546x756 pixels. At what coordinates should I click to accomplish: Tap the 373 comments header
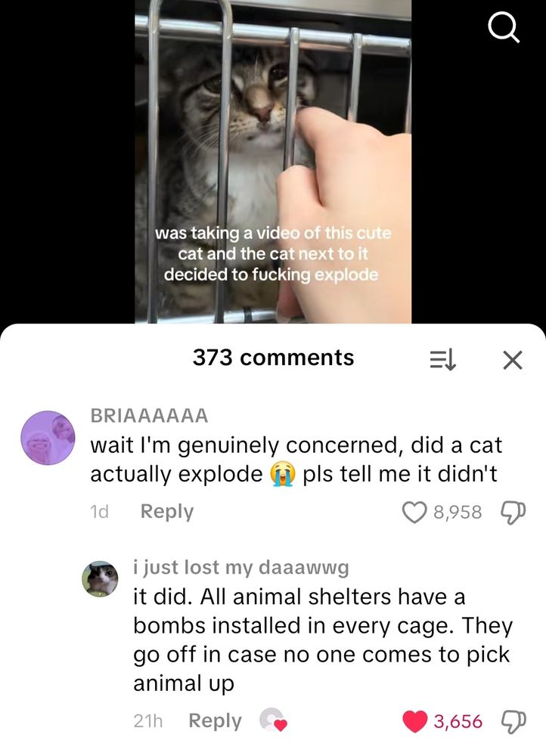click(274, 358)
